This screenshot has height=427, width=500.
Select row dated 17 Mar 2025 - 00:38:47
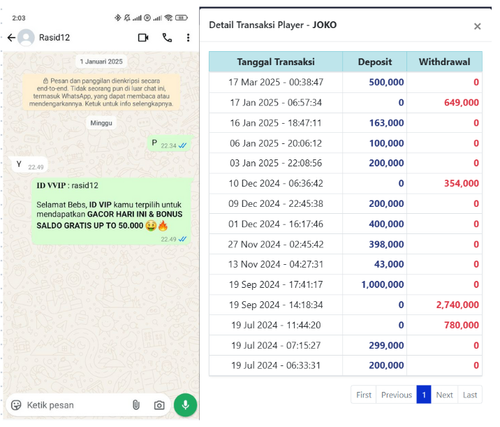pyautogui.click(x=346, y=82)
